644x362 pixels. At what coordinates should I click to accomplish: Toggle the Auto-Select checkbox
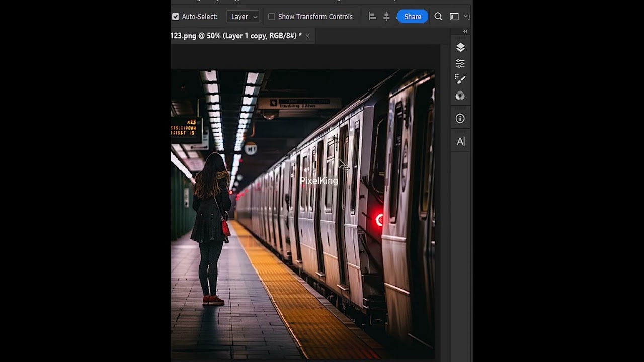click(x=175, y=17)
